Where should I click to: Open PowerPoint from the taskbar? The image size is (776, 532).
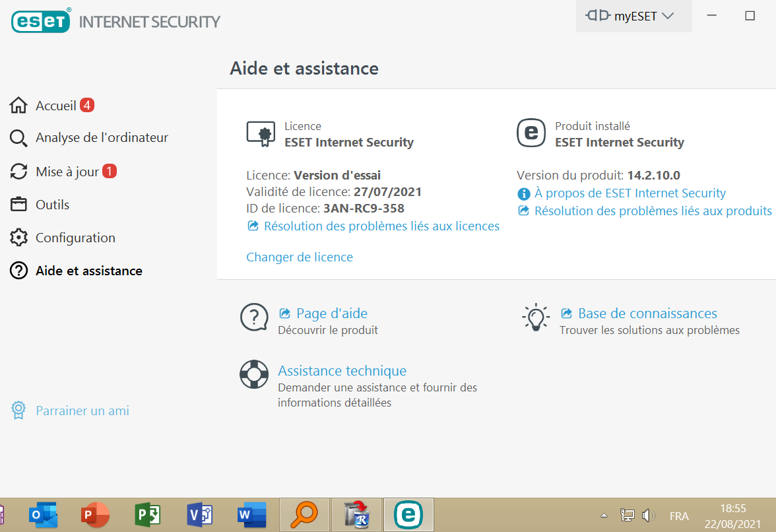pyautogui.click(x=95, y=515)
